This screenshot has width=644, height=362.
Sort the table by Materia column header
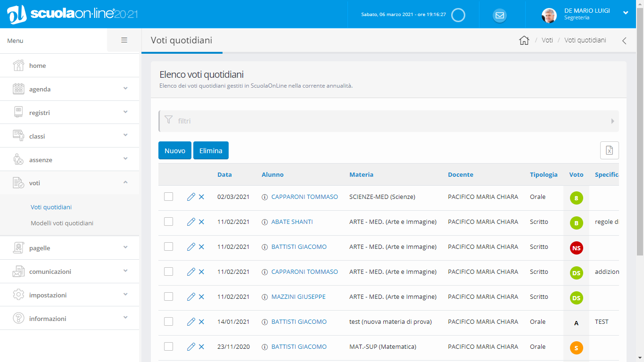361,174
